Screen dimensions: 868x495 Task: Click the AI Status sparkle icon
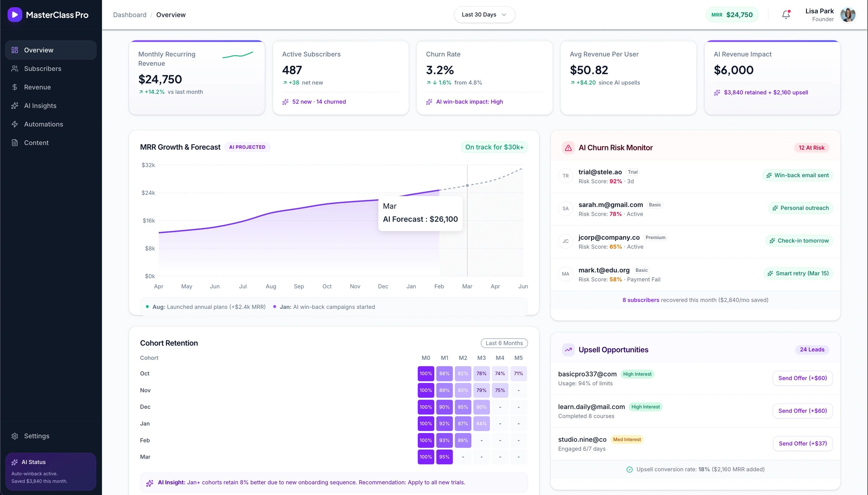15,462
